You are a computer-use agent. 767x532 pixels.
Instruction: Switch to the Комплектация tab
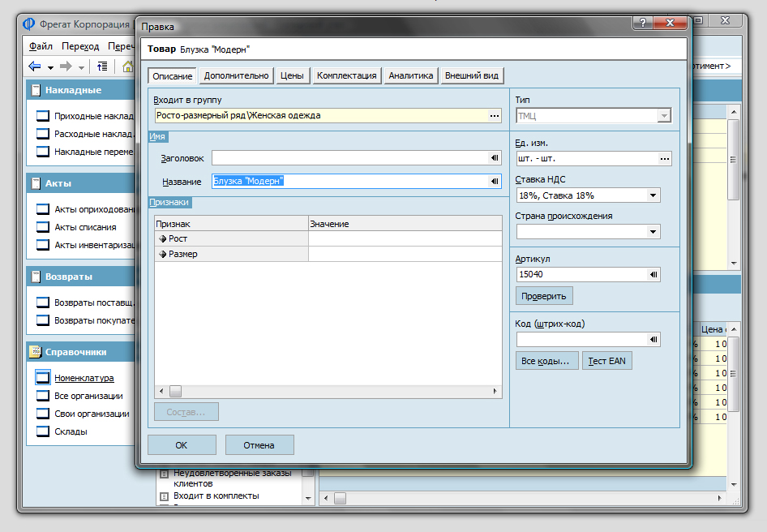click(x=346, y=75)
